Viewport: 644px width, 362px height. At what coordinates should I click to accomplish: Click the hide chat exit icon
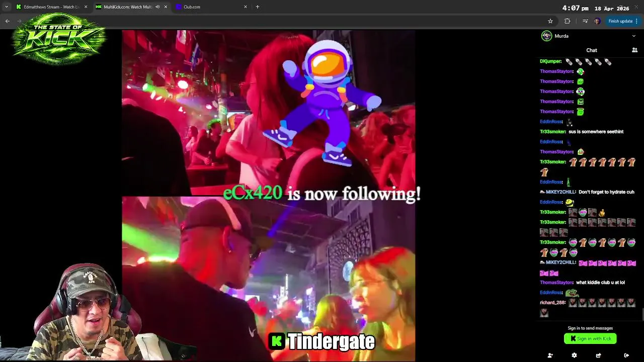[626, 355]
